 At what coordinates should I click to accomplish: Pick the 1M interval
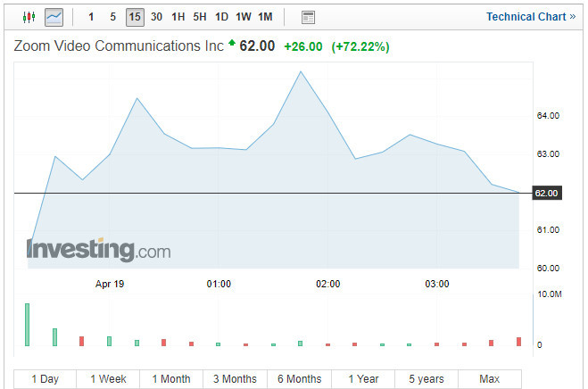click(265, 17)
